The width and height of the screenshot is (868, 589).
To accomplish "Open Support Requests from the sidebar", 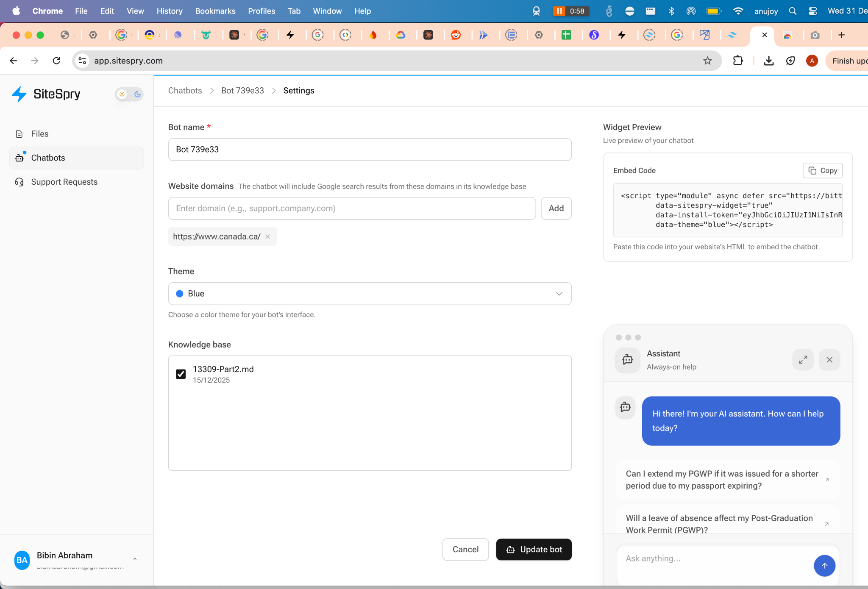I will pos(64,181).
